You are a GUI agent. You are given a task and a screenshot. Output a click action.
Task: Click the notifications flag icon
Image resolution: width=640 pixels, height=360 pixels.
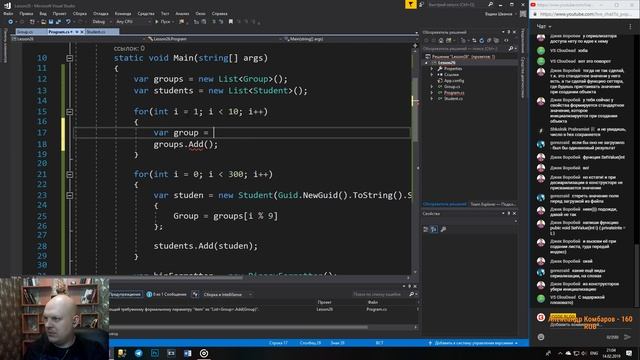coord(410,4)
